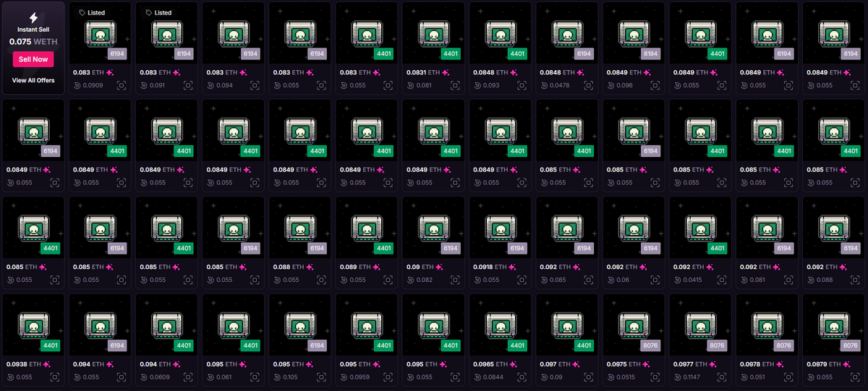Click the view frame icon on the 0.0831 ETH card
The image size is (868, 391).
tap(454, 85)
